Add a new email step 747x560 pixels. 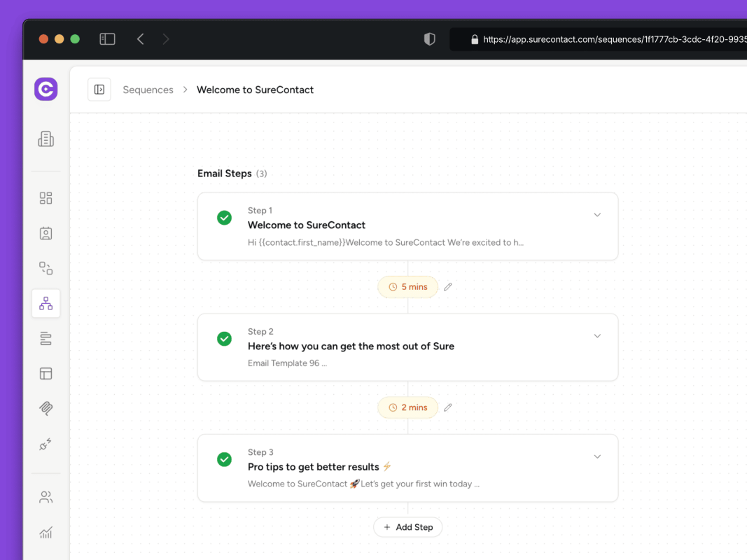407,526
